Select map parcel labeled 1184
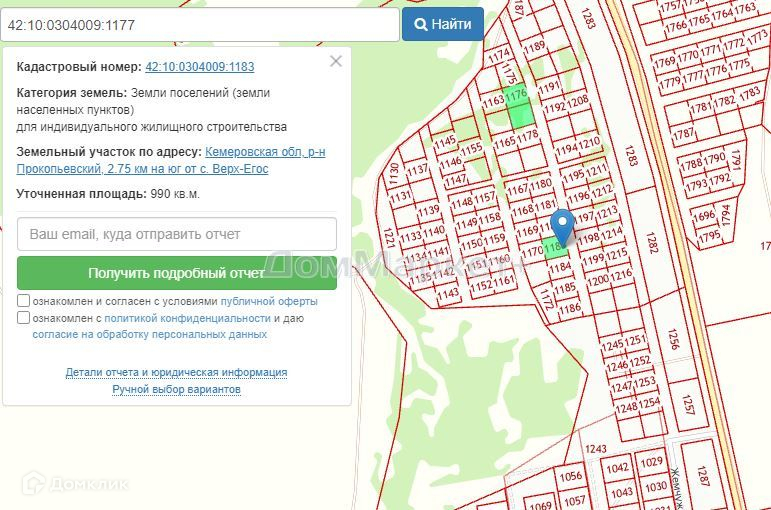Viewport: 771px width, 510px height. point(560,268)
